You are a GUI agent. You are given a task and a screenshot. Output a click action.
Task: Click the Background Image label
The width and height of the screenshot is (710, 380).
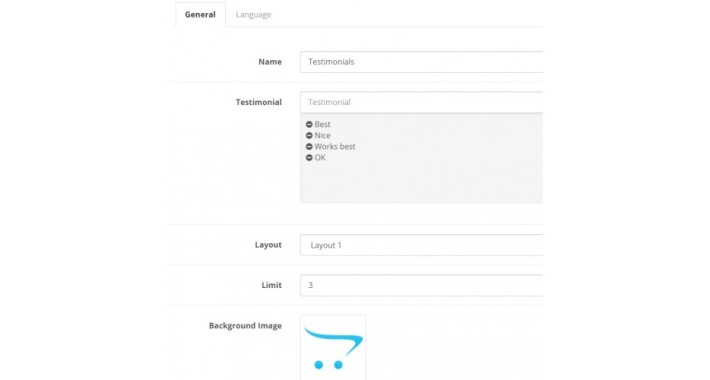pos(245,326)
